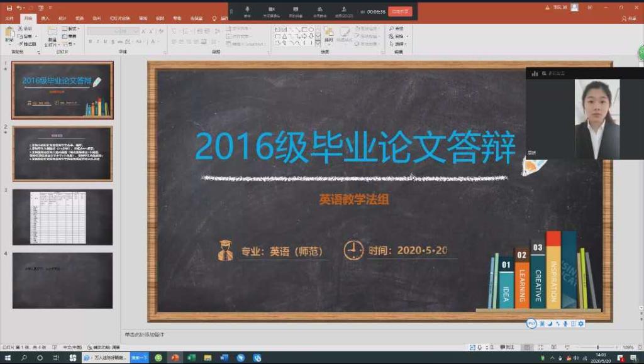Image resolution: width=644 pixels, height=364 pixels.
Task: Expand the shapes gallery dropdown
Action: point(318,44)
